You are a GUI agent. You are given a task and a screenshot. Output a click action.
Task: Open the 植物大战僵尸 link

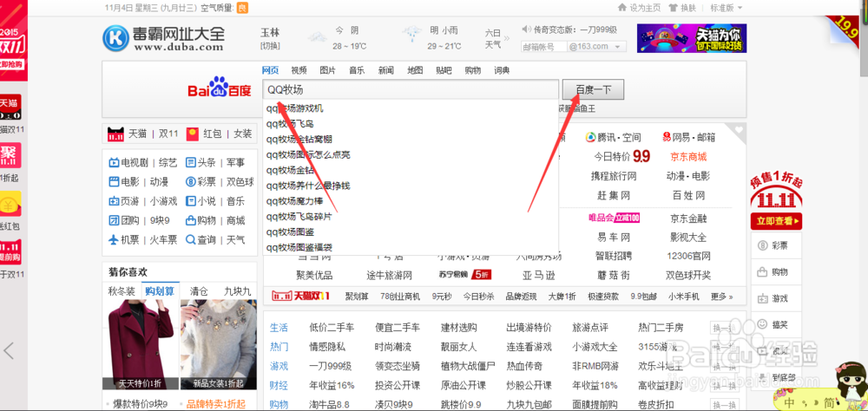[x=468, y=366]
